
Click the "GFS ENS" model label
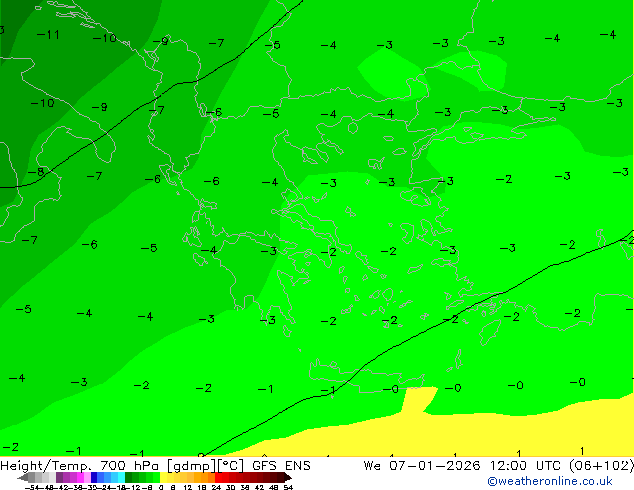click(x=281, y=466)
